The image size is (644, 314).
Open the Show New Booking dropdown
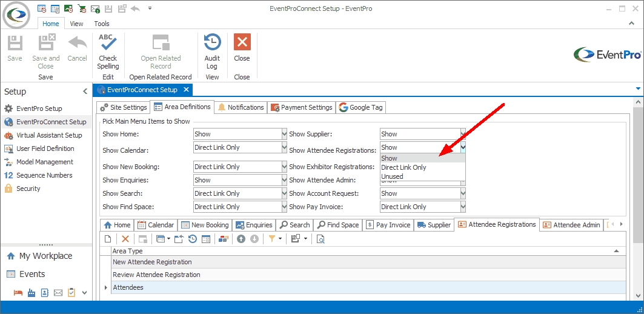tap(284, 167)
